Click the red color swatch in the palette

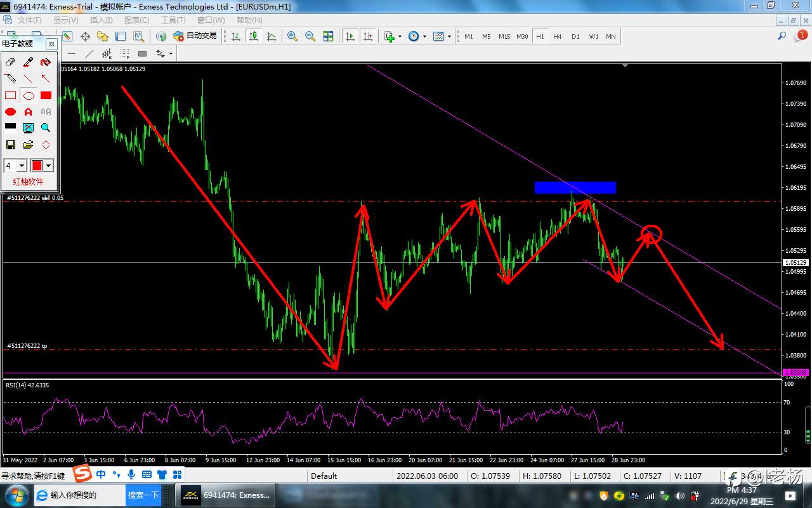tap(37, 166)
